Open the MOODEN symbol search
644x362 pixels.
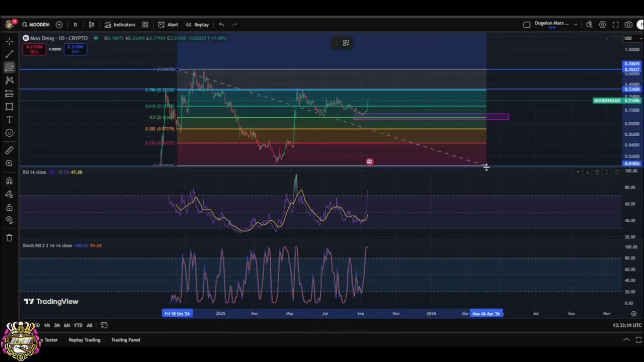(x=35, y=24)
